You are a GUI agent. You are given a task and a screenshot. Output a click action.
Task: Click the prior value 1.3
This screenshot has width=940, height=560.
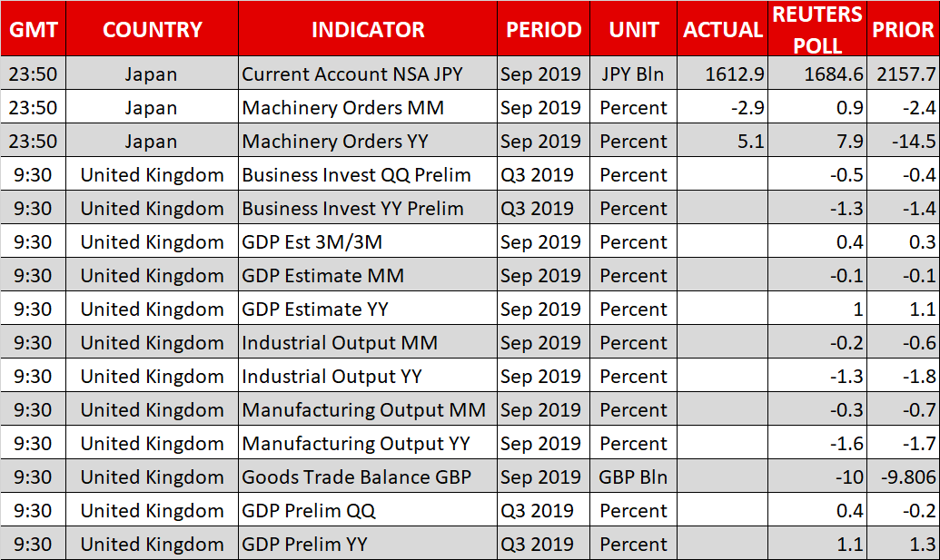pos(923,544)
